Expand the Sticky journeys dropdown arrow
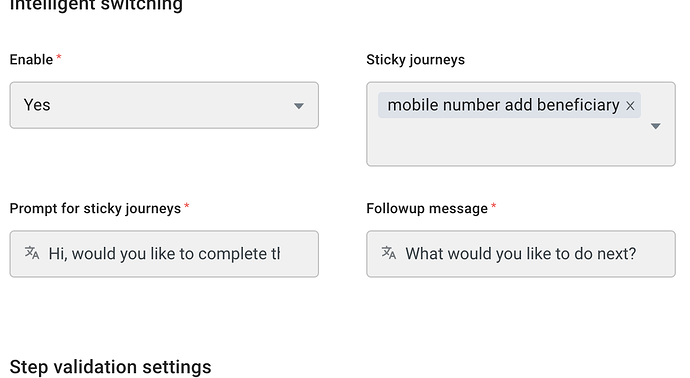Screen dimensions: 690x378 (x=656, y=126)
